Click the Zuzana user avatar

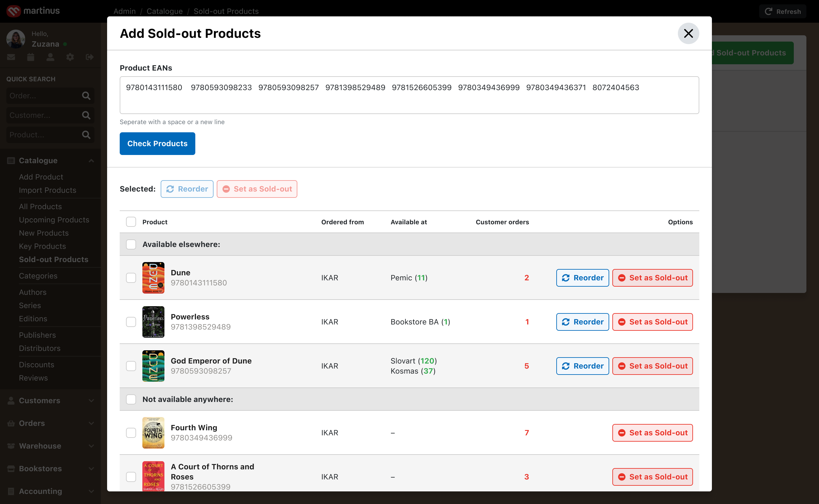tap(16, 39)
